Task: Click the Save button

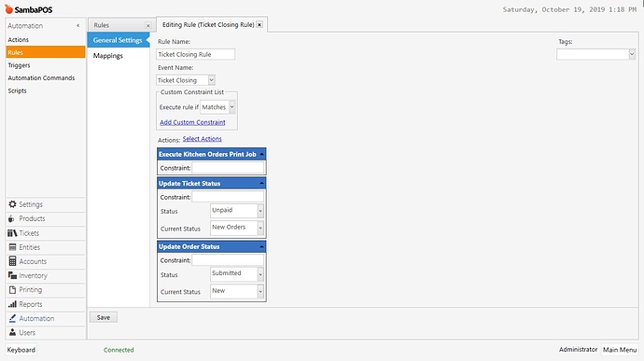Action: (x=104, y=317)
